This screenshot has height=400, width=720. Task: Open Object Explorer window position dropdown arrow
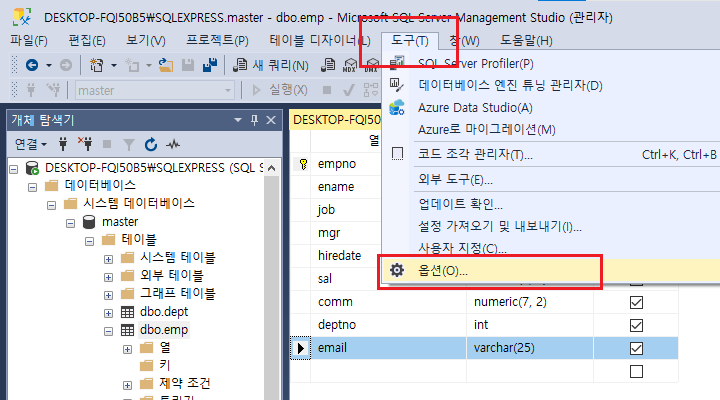click(x=238, y=120)
